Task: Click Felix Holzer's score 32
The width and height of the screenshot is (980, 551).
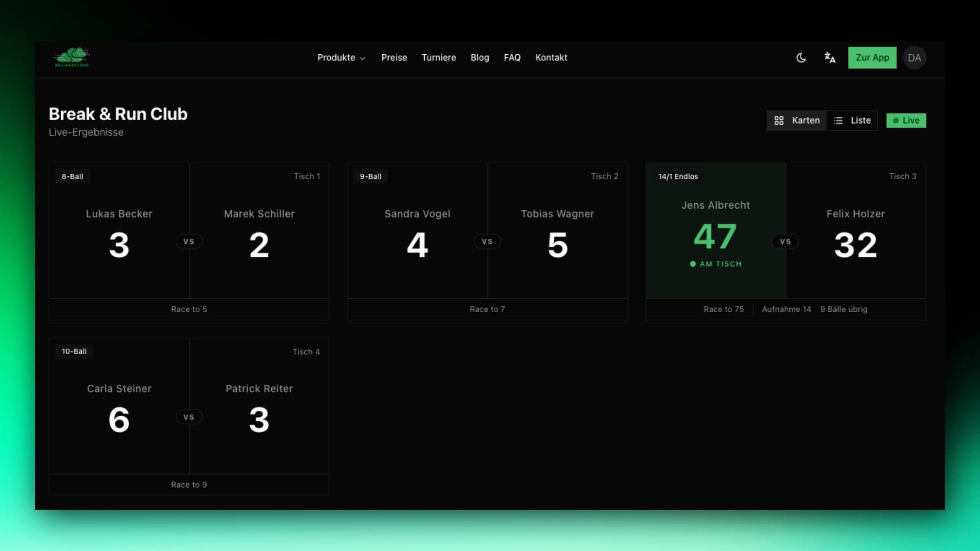Action: tap(855, 245)
